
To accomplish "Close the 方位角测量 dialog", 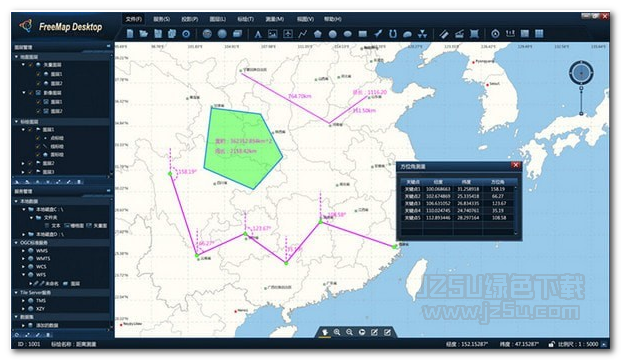I will 516,165.
